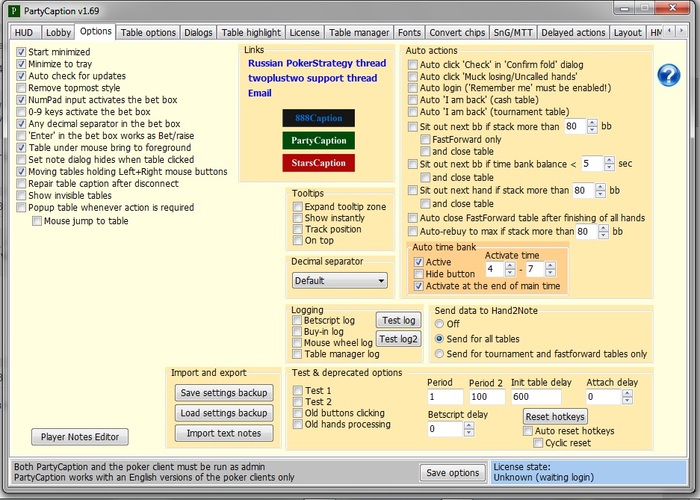Image resolution: width=700 pixels, height=500 pixels.
Task: Open the Decimal separator dropdown
Action: tap(340, 281)
